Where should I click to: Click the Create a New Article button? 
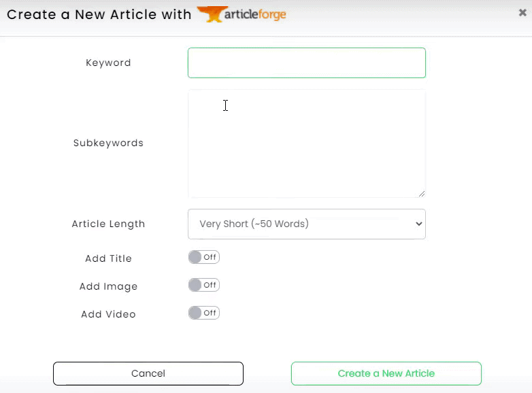coord(386,374)
